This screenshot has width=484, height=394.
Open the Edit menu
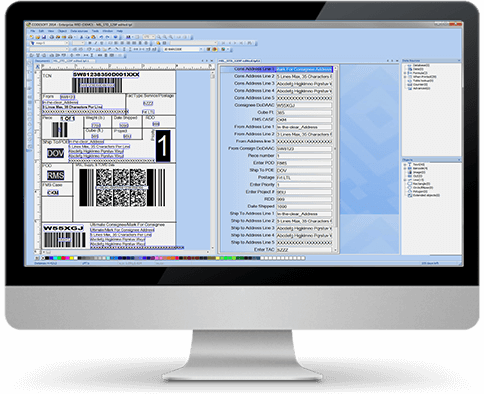[x=41, y=31]
